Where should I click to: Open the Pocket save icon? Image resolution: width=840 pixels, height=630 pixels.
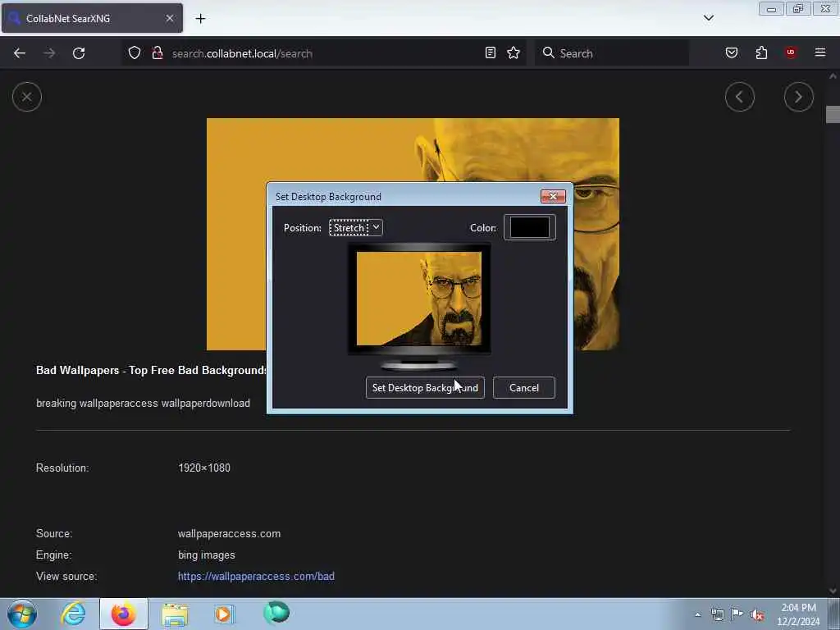[731, 52]
